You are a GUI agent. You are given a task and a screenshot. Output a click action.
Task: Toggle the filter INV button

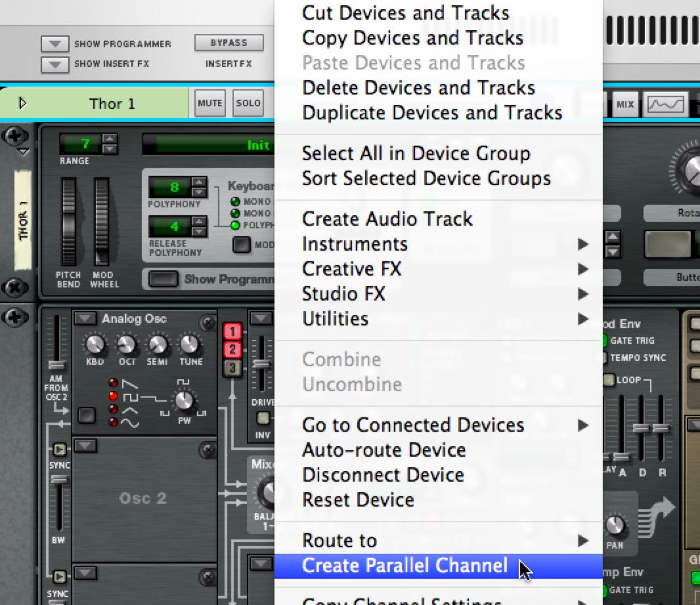(263, 418)
